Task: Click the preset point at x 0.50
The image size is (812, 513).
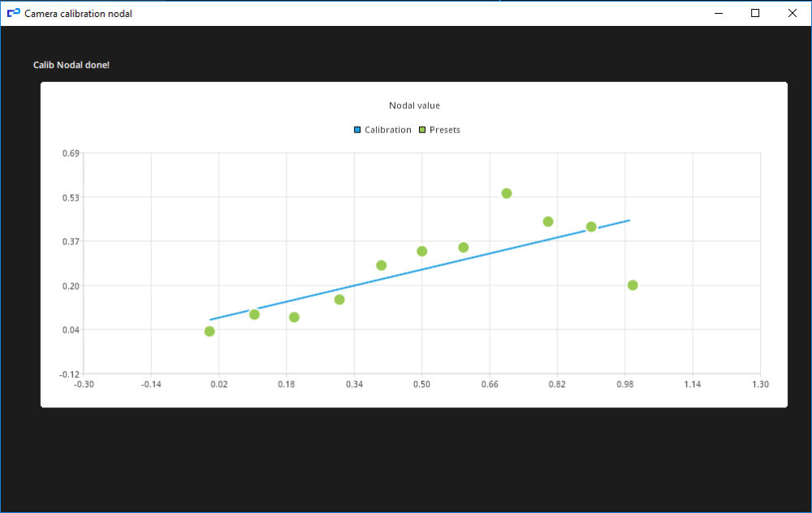Action: tap(421, 251)
